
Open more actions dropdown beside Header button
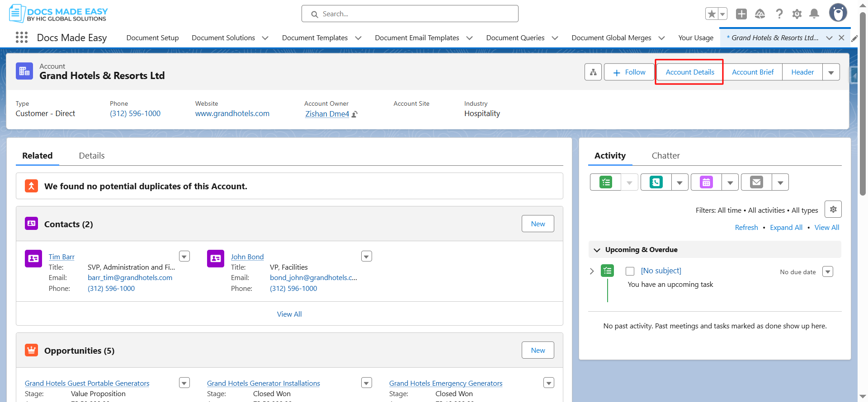click(x=830, y=72)
